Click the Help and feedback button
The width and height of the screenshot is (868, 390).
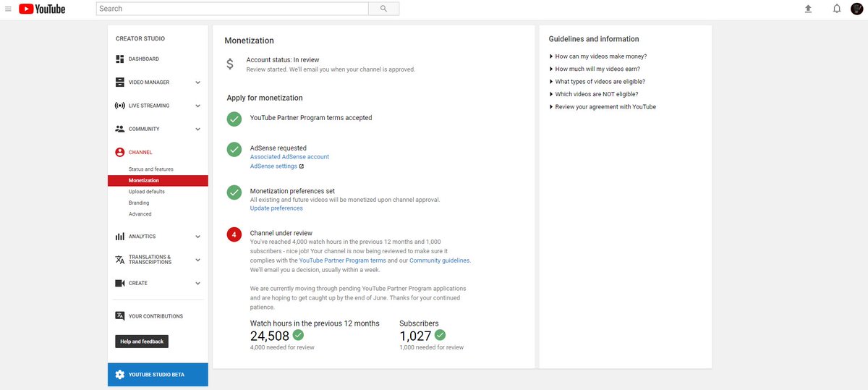[142, 342]
